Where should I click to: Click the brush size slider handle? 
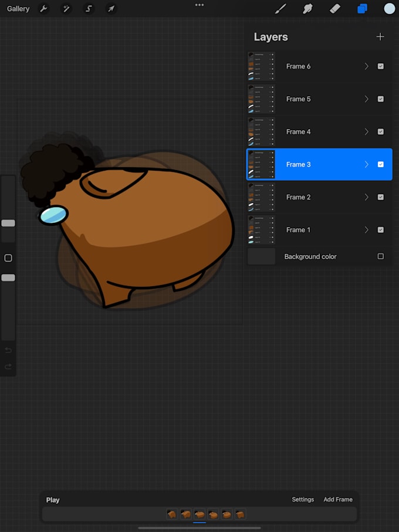8,223
